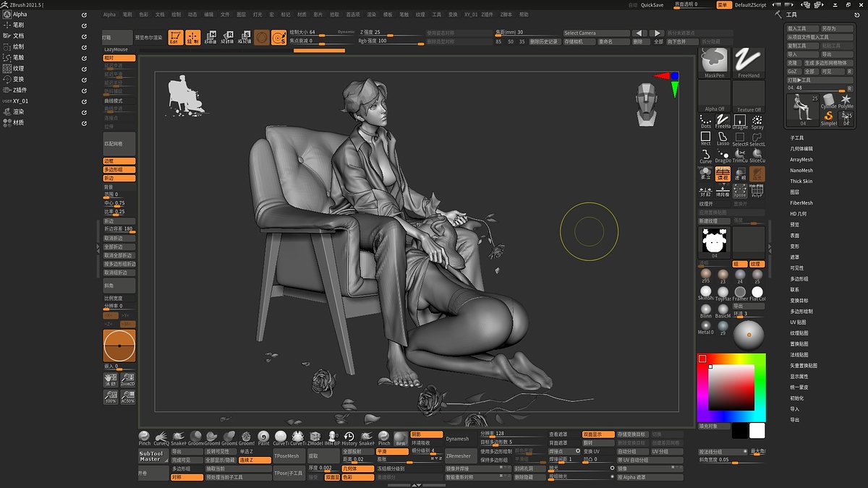
Task: Open the 灯光 menu in top bar
Action: [x=258, y=14]
